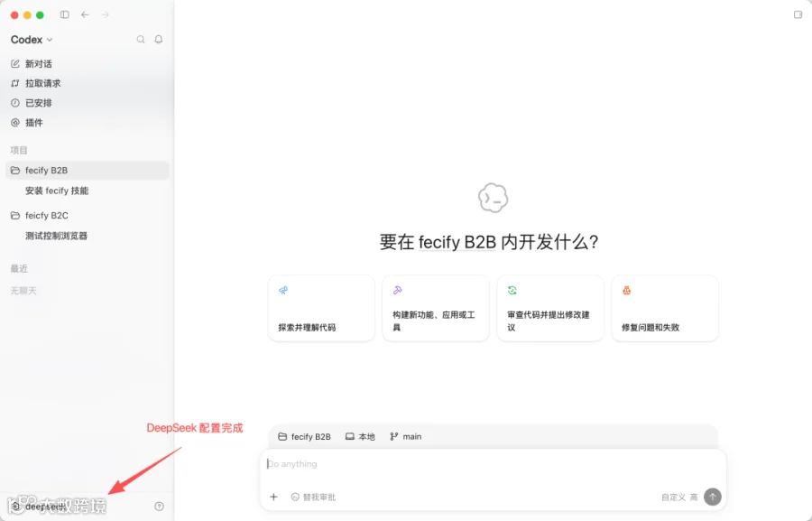This screenshot has width=812, height=521.
Task: Choose the 构建新功能、应用或工具 card
Action: pos(436,309)
